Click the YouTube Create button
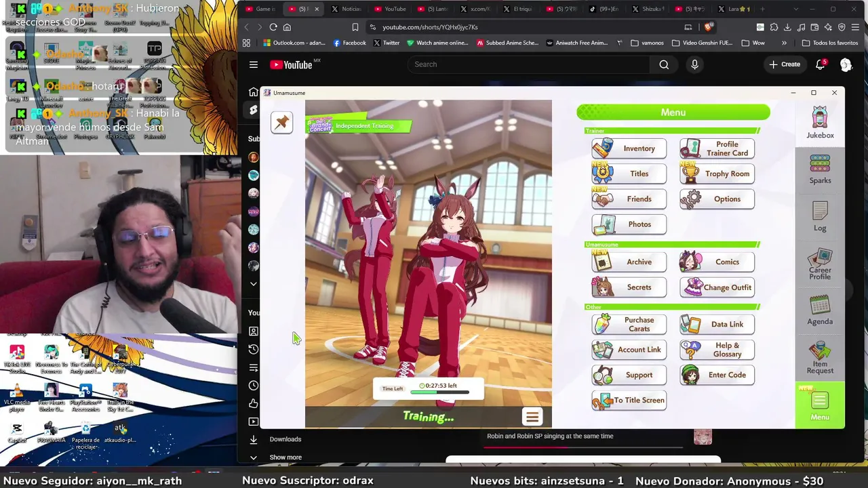This screenshot has width=868, height=488. coord(785,64)
